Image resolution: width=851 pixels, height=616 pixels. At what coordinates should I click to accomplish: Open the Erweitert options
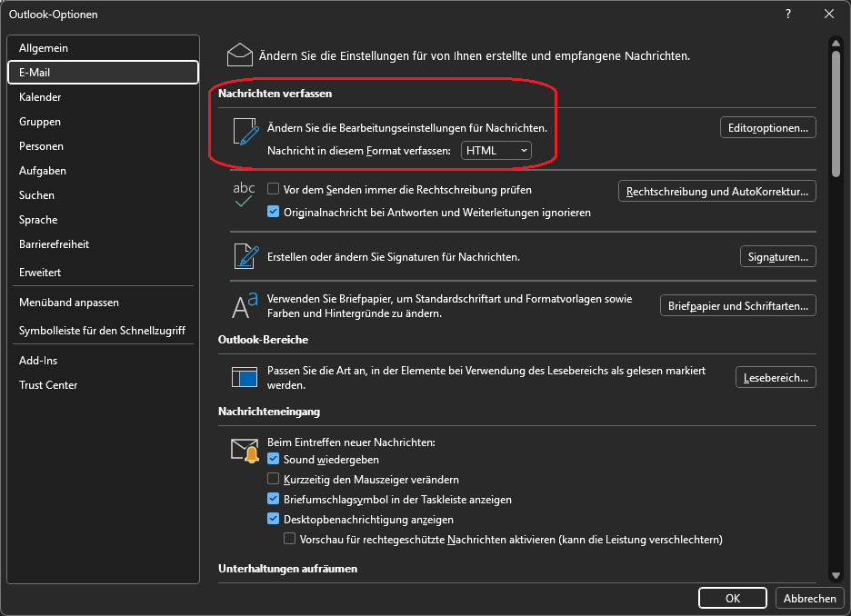coord(103,273)
